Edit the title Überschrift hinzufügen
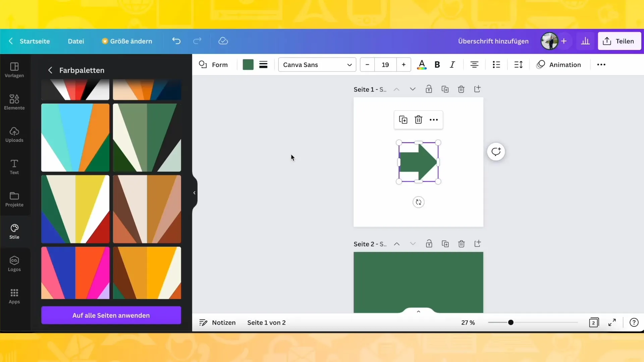644x362 pixels. [x=493, y=41]
